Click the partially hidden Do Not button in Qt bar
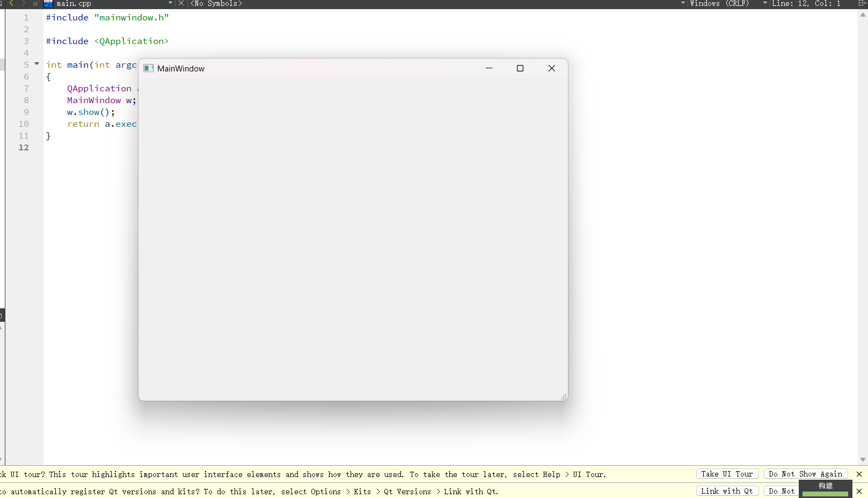 tap(782, 491)
